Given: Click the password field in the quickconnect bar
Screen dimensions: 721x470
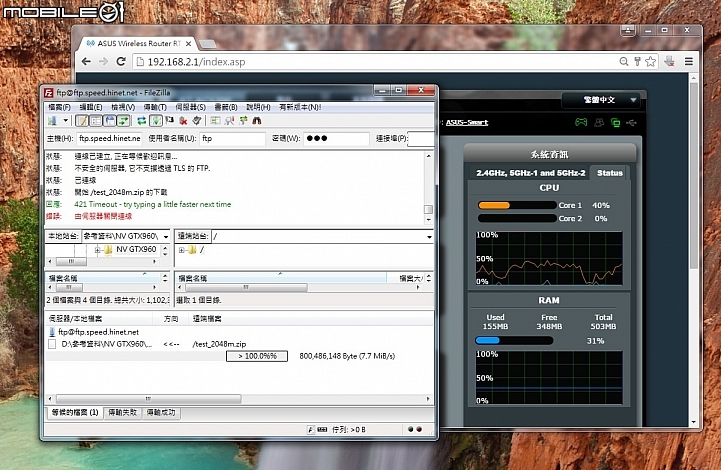Looking at the screenshot, I should click(x=336, y=138).
